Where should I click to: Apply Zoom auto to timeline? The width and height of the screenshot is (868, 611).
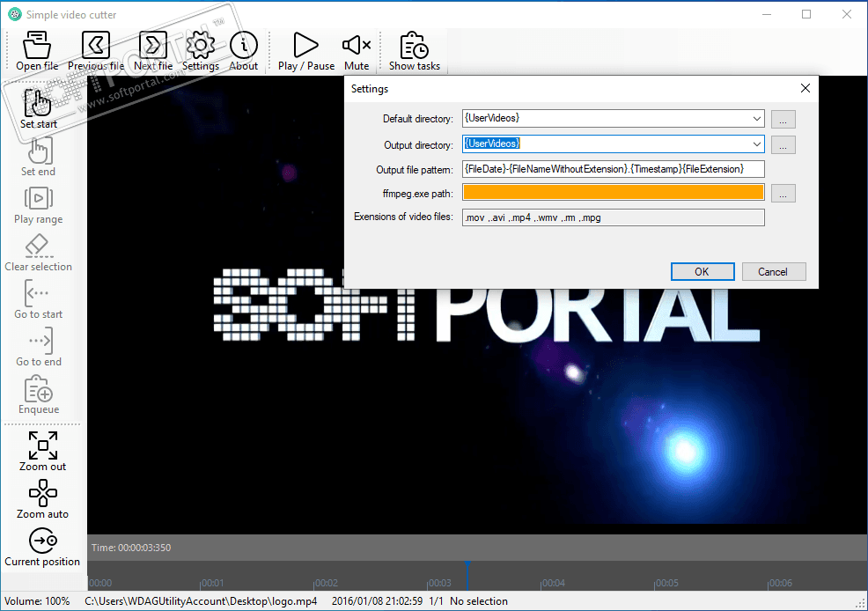[x=42, y=498]
